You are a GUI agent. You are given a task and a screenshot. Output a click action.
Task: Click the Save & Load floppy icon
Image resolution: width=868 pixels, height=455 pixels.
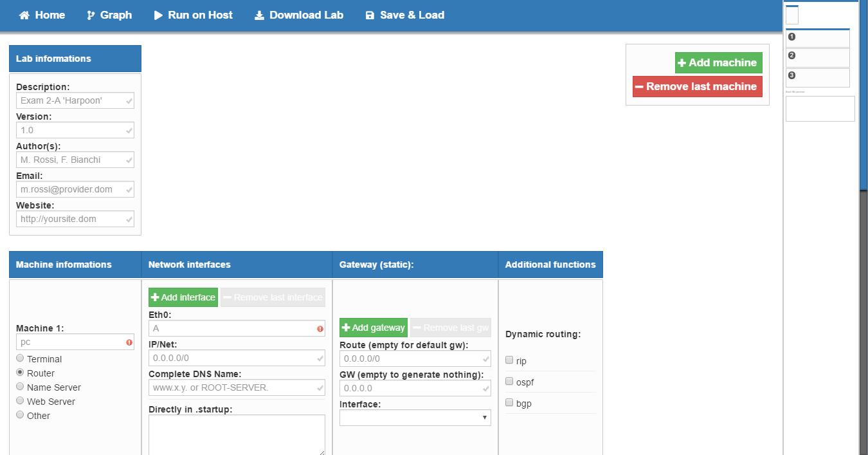tap(370, 15)
